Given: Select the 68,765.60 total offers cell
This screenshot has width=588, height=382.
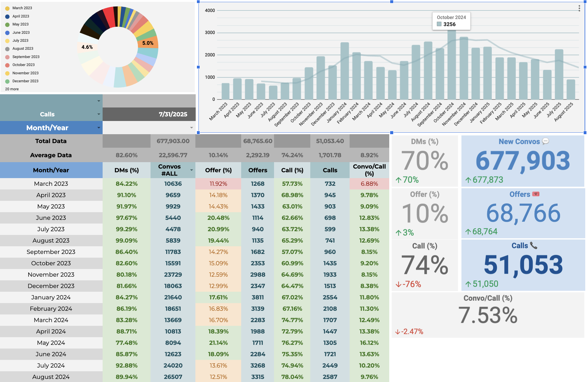Looking at the screenshot, I should point(257,141).
